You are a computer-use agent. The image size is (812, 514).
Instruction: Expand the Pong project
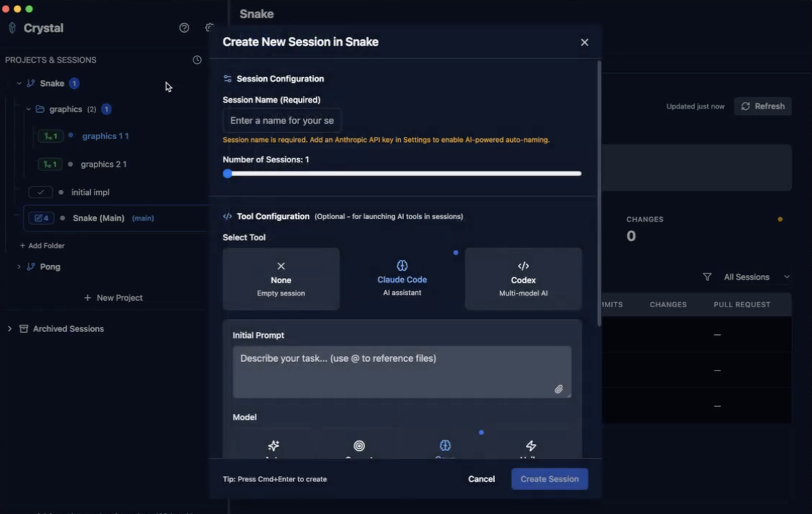tap(19, 267)
